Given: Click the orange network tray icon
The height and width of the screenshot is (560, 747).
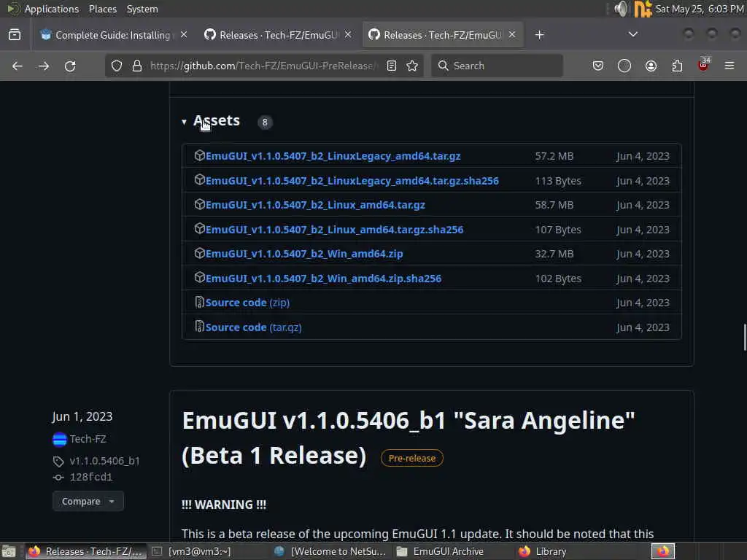Looking at the screenshot, I should pyautogui.click(x=643, y=9).
